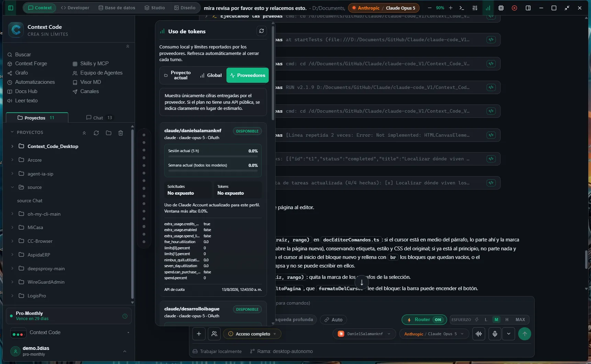
Task: Click the green token usage bars icon
Action: [488, 8]
